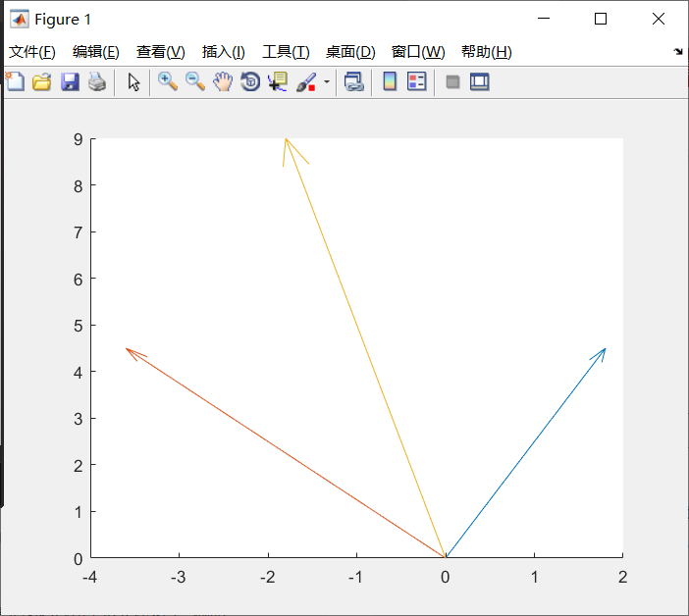Open the 插入(I) menu
Viewport: 689px width, 616px height.
pos(223,52)
